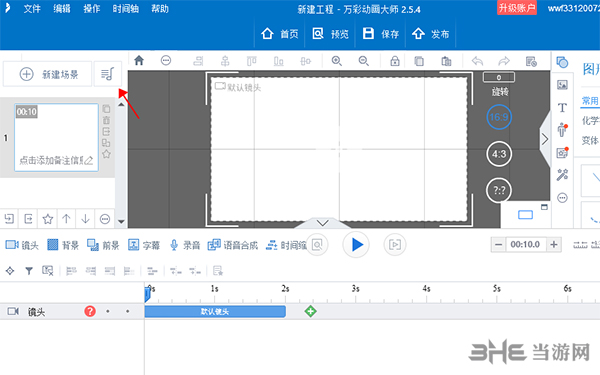Click the keyframe diamond icon in timeline toolbar

[10, 271]
